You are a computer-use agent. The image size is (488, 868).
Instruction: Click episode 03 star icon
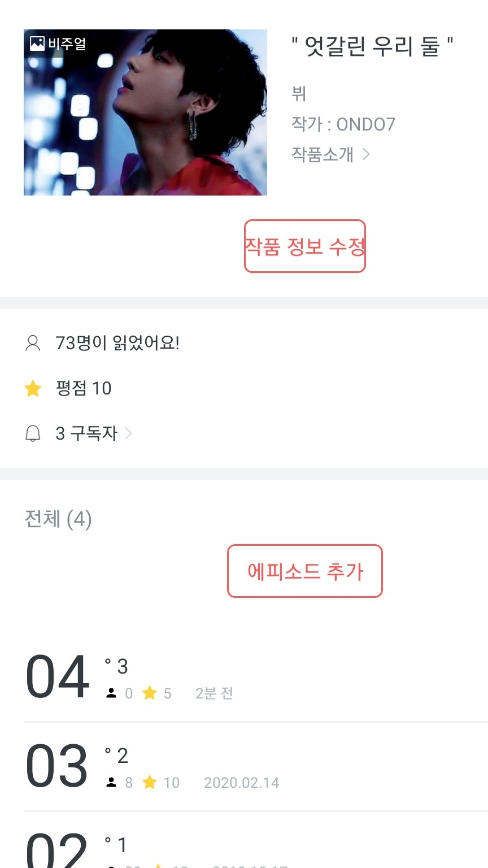[150, 782]
